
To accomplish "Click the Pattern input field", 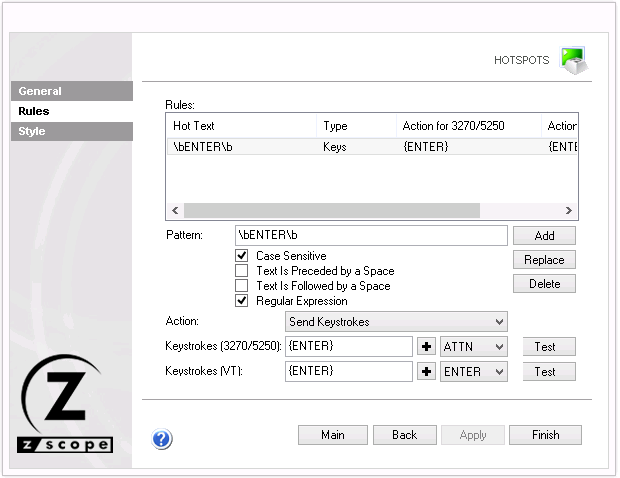I will tap(371, 235).
